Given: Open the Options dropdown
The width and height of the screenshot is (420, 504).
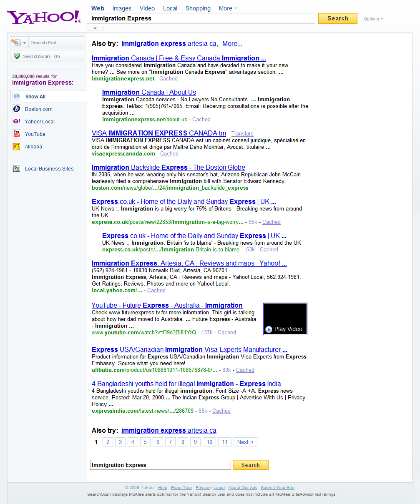Looking at the screenshot, I should (x=373, y=19).
